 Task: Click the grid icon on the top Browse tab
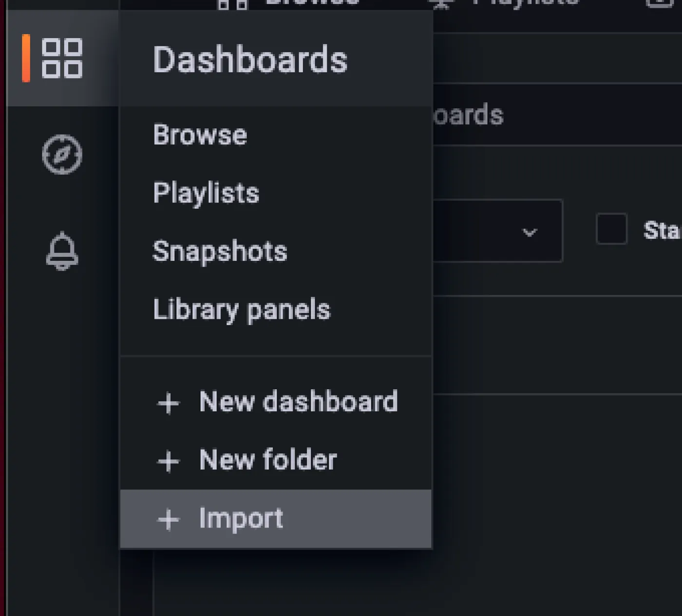(x=233, y=4)
